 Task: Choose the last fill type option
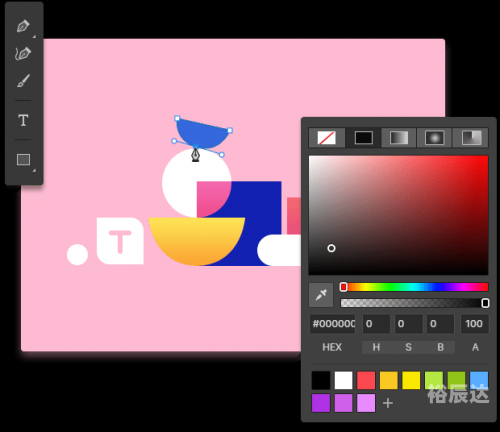pos(471,137)
